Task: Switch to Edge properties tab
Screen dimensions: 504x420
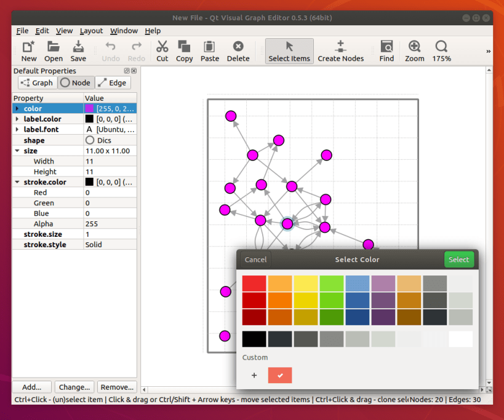Action: (113, 83)
